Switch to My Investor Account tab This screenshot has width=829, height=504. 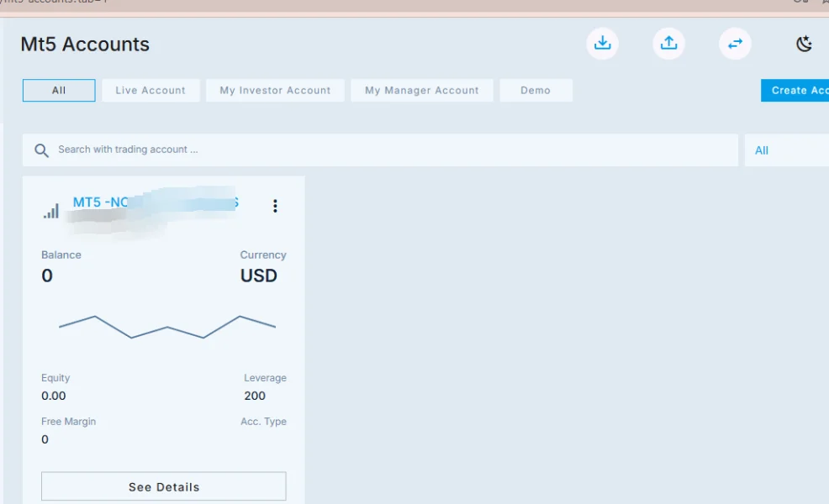tap(275, 91)
